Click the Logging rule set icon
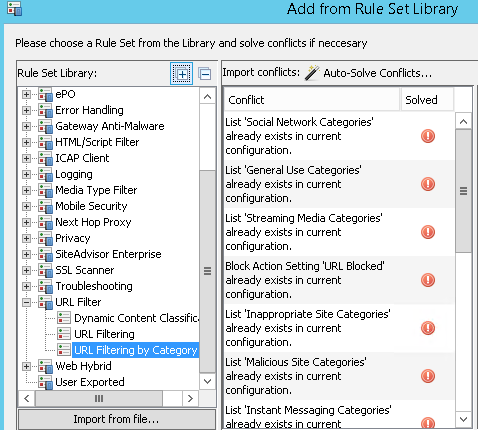This screenshot has height=430, width=478. (45, 174)
